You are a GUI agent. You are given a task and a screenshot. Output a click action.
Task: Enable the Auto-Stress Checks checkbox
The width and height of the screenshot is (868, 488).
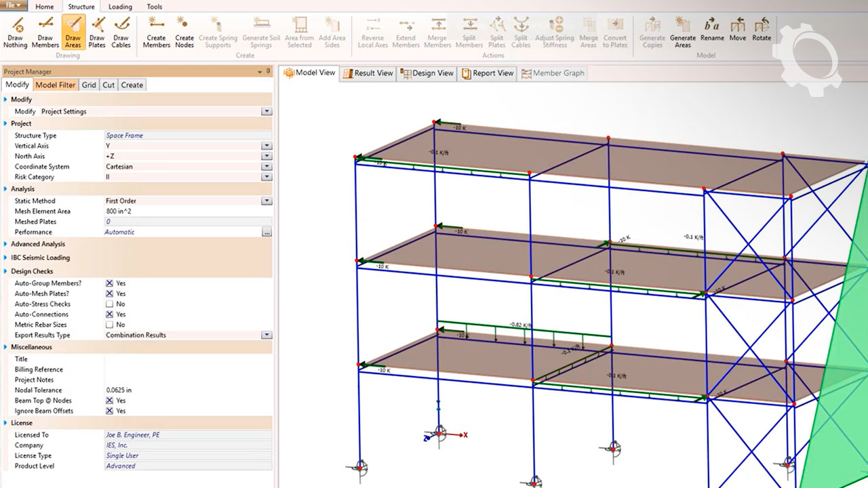(109, 304)
